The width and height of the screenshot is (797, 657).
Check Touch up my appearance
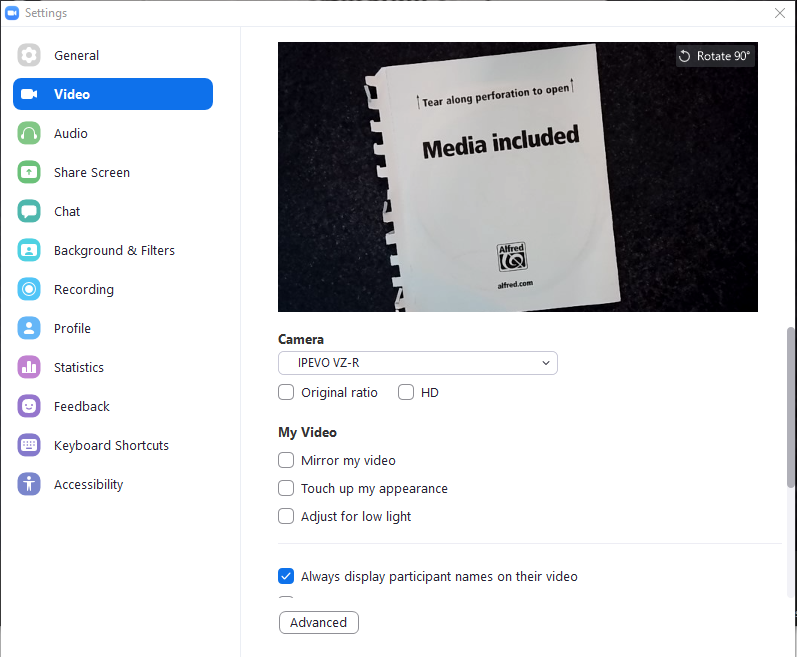click(x=286, y=489)
